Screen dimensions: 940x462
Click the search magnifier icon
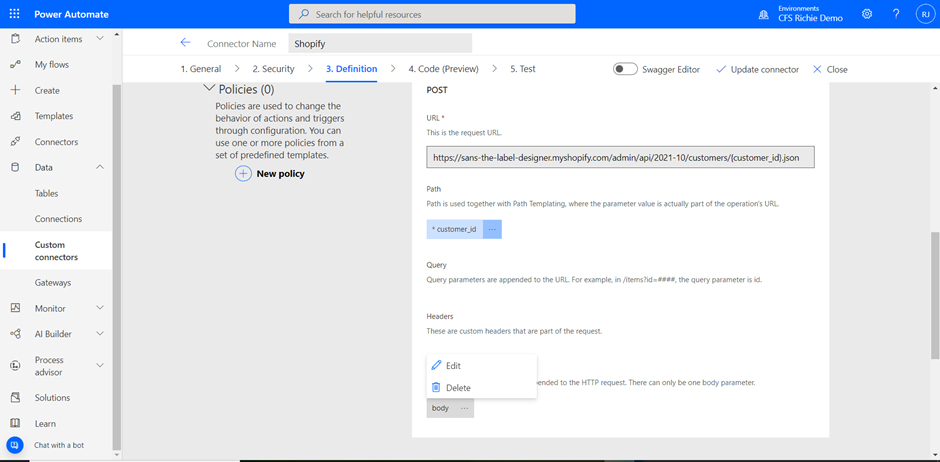305,14
